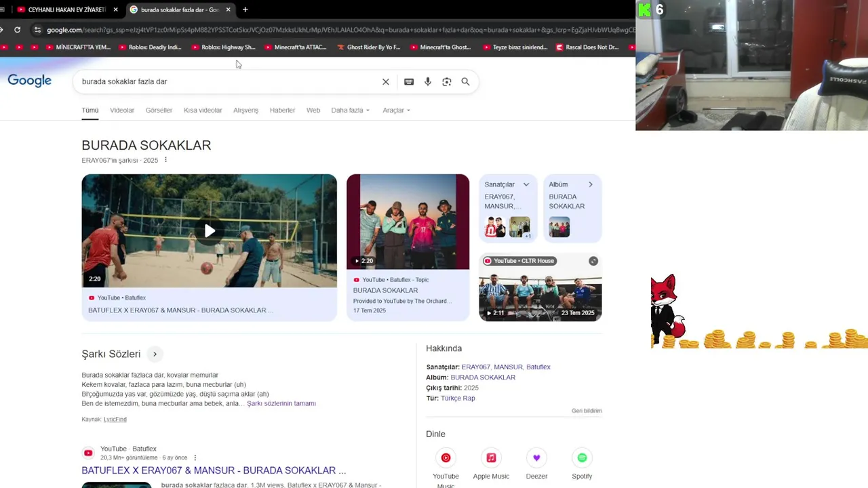This screenshot has width=868, height=488.
Task: Open the CLTR House video thumbnail
Action: pyautogui.click(x=540, y=287)
